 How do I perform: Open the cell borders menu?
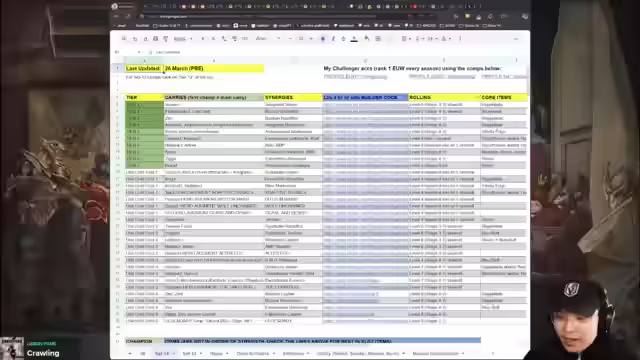378,39
